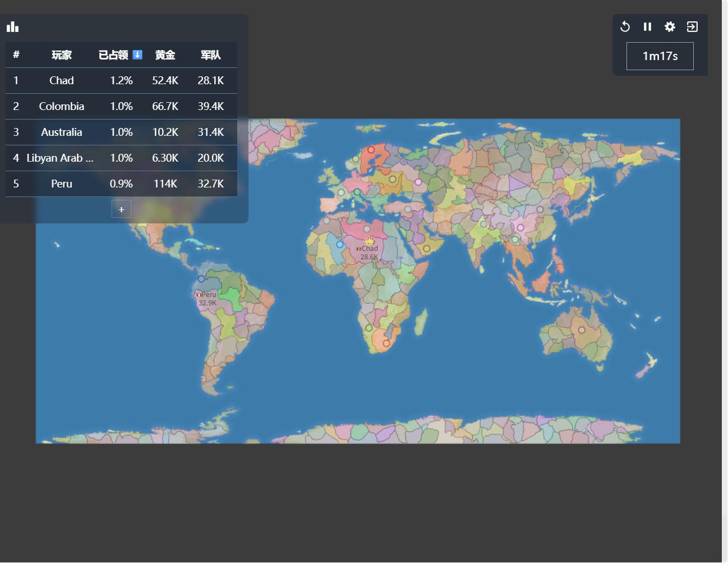Sort players by the 玩家 column header
728x563 pixels.
point(62,54)
